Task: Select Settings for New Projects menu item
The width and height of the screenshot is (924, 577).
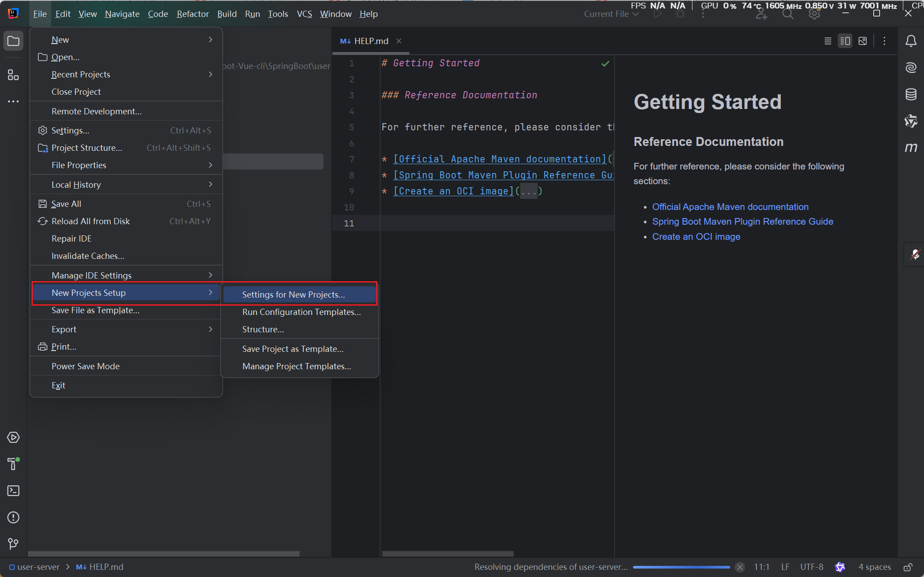Action: [x=293, y=295]
